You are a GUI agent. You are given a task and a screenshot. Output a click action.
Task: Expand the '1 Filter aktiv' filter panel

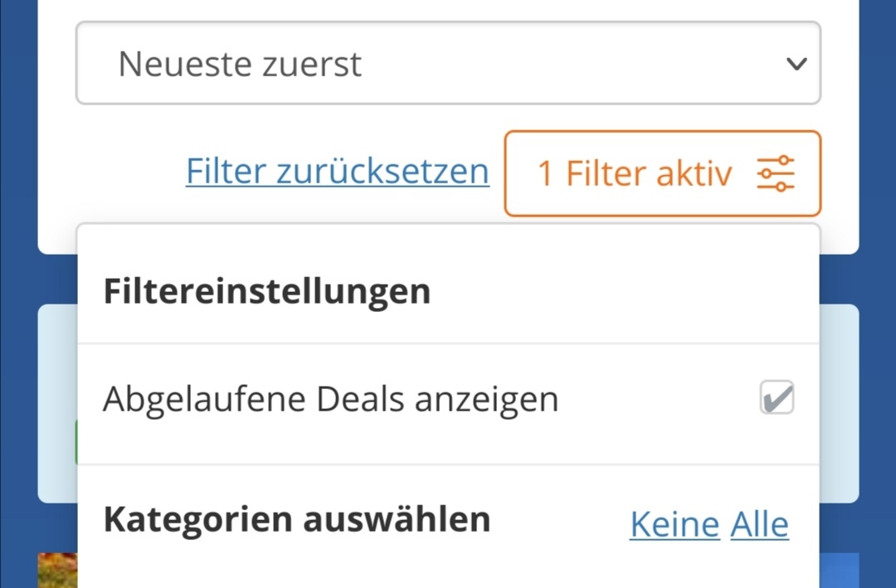tap(663, 173)
